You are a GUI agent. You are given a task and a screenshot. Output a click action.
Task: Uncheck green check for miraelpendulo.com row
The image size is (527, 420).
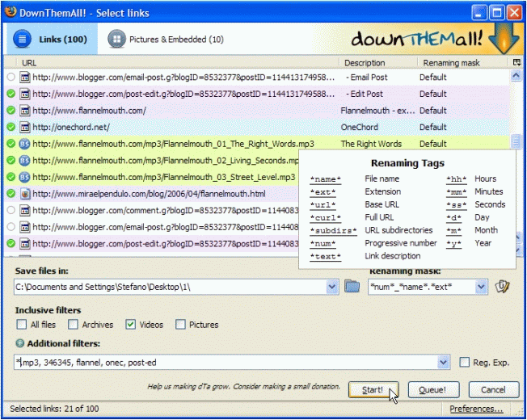[11, 194]
